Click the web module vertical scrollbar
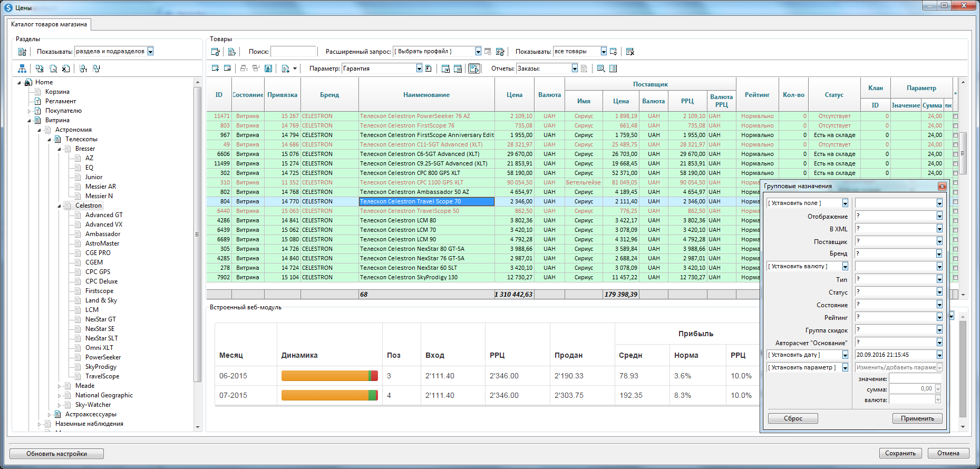Screen dimensions: 980x469 963,369
